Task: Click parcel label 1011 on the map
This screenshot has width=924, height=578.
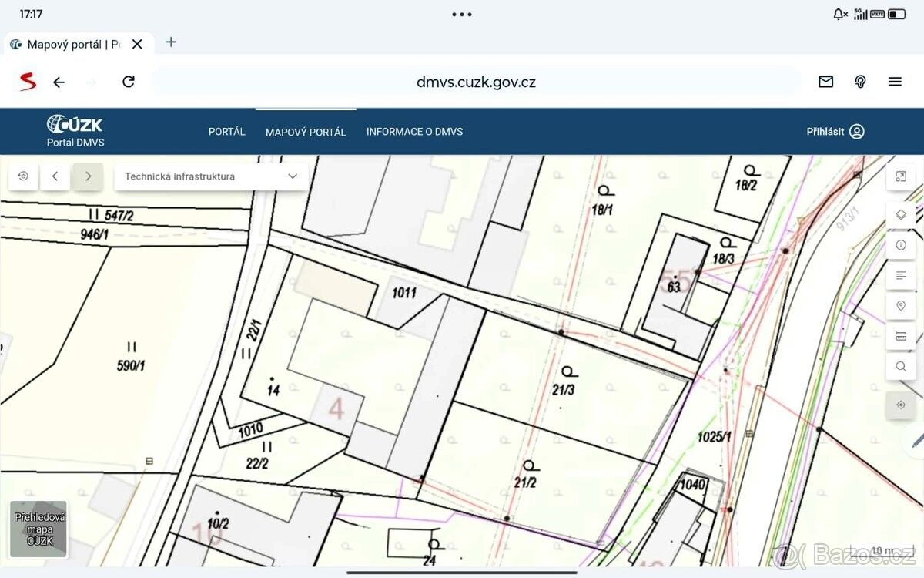Action: [404, 293]
